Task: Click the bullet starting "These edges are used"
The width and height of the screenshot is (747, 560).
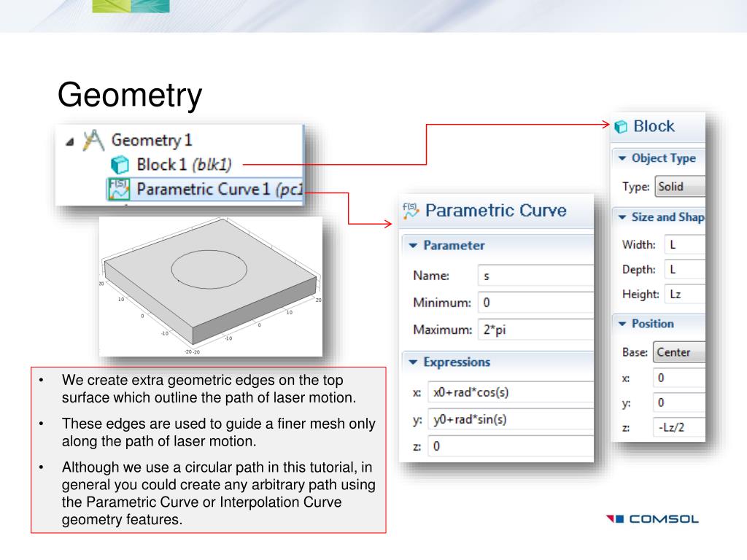Action: click(x=219, y=432)
